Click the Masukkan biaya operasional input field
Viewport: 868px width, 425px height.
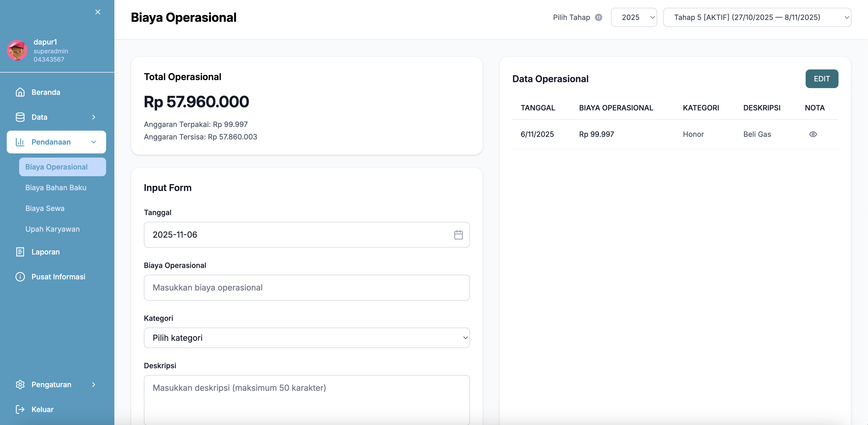(307, 288)
